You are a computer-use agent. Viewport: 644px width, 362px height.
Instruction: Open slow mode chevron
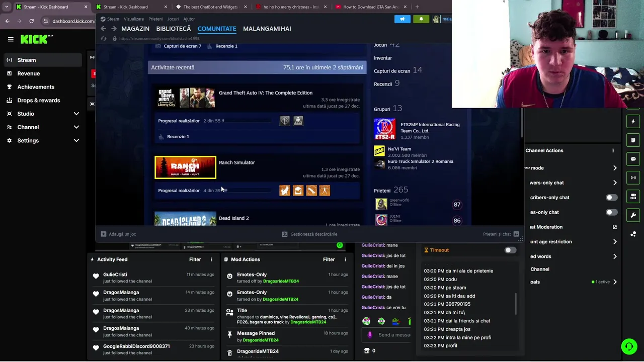pyautogui.click(x=615, y=168)
